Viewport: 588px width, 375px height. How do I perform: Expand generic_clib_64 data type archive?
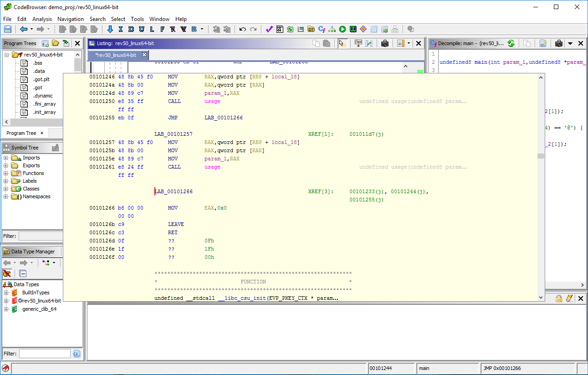pyautogui.click(x=6, y=309)
